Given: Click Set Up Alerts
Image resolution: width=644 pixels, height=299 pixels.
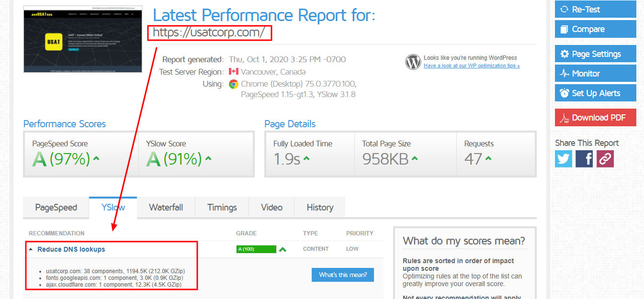Looking at the screenshot, I should coord(595,93).
